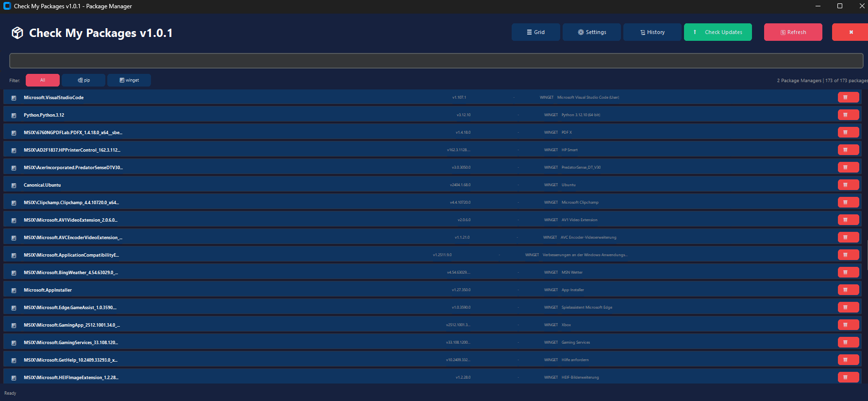This screenshot has width=868, height=401.
Task: Remove the GetHelp package via trash button
Action: point(848,360)
